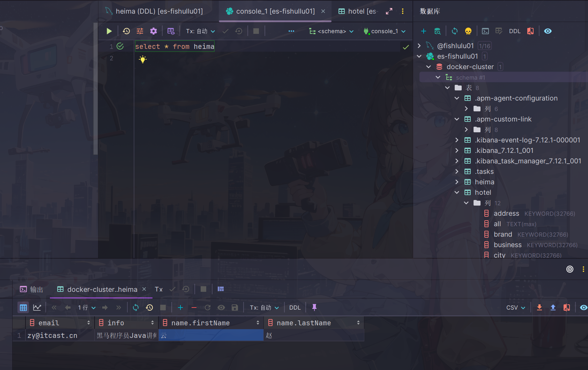Switch results to chart view
Image resolution: width=588 pixels, height=370 pixels.
point(37,308)
